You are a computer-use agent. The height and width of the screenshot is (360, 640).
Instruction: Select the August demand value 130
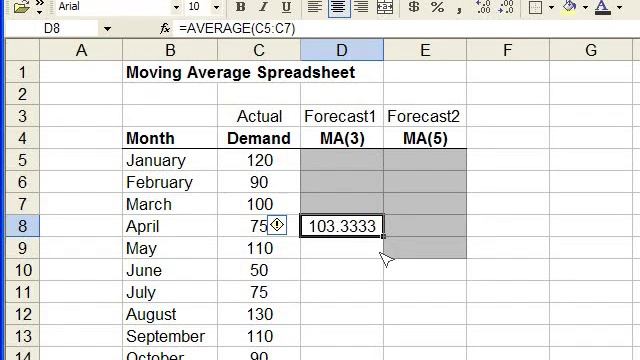point(259,314)
